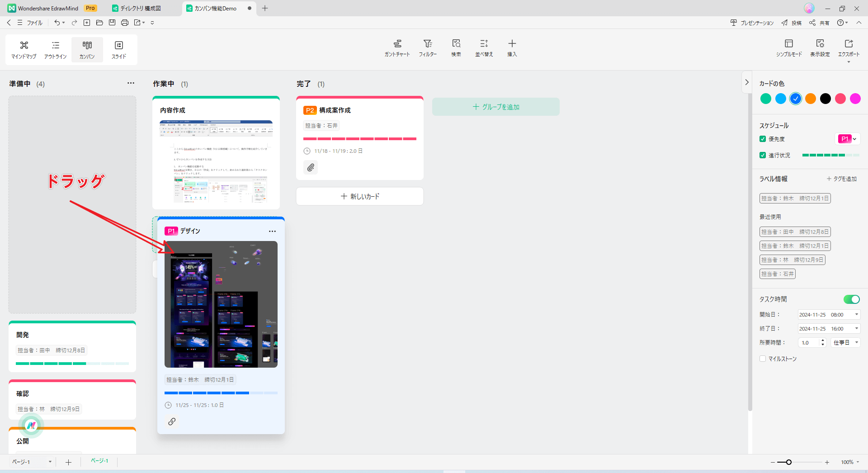
Task: Expand the quick access toolbar customize arrow
Action: 152,23
